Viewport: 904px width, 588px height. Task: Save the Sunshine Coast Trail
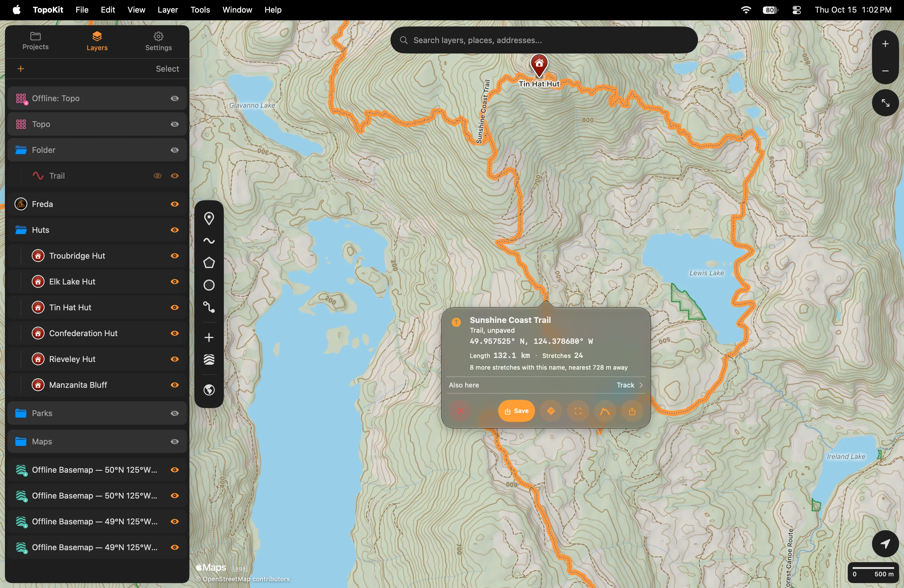[516, 411]
